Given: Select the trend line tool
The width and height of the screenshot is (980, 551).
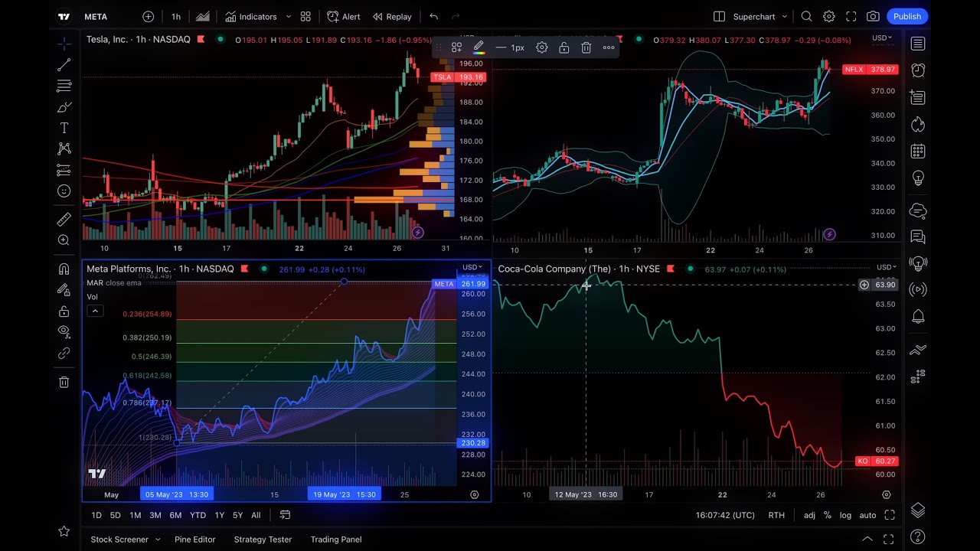Looking at the screenshot, I should point(64,65).
